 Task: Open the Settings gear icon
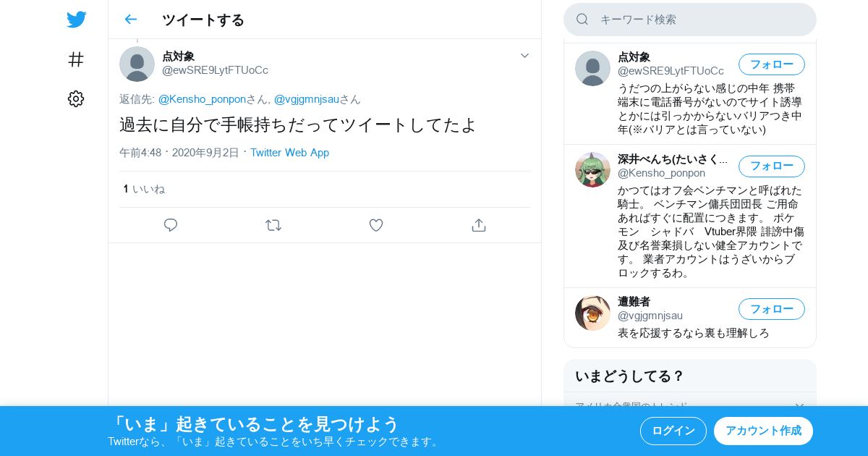[x=76, y=99]
